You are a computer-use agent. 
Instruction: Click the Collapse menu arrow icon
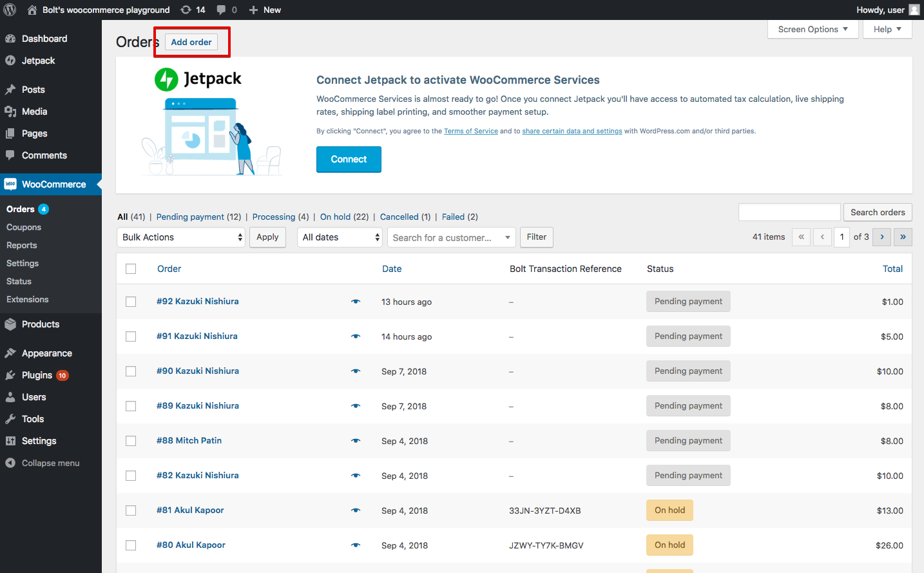[x=10, y=463]
